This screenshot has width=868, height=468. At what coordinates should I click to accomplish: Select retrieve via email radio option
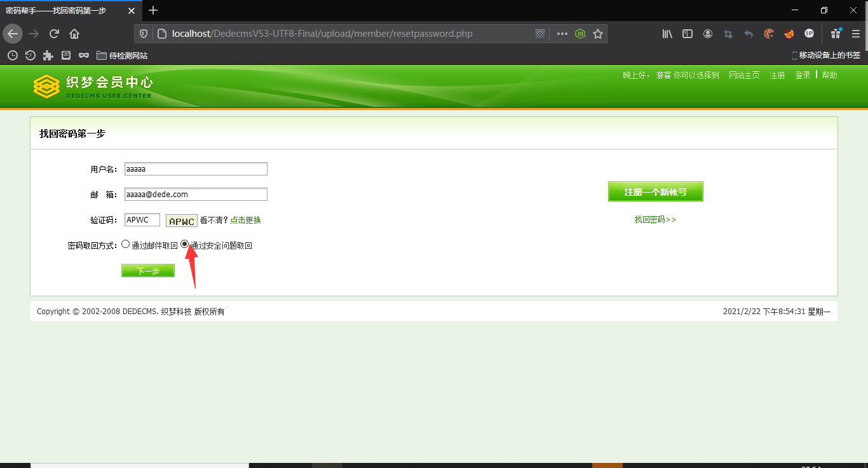pos(125,244)
